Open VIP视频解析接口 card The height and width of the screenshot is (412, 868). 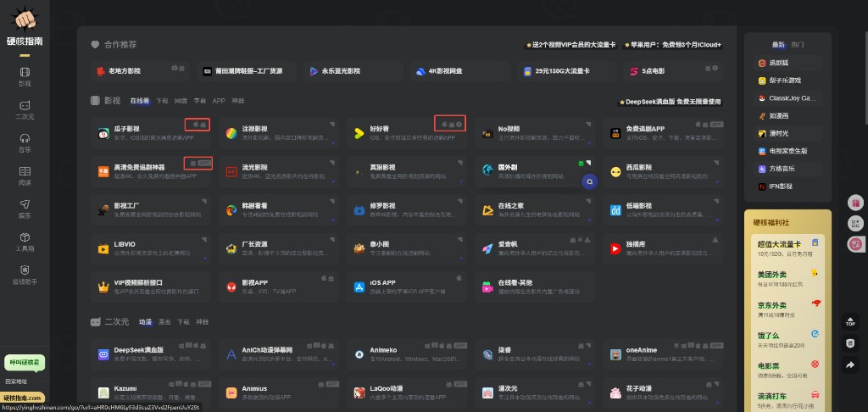pyautogui.click(x=151, y=287)
